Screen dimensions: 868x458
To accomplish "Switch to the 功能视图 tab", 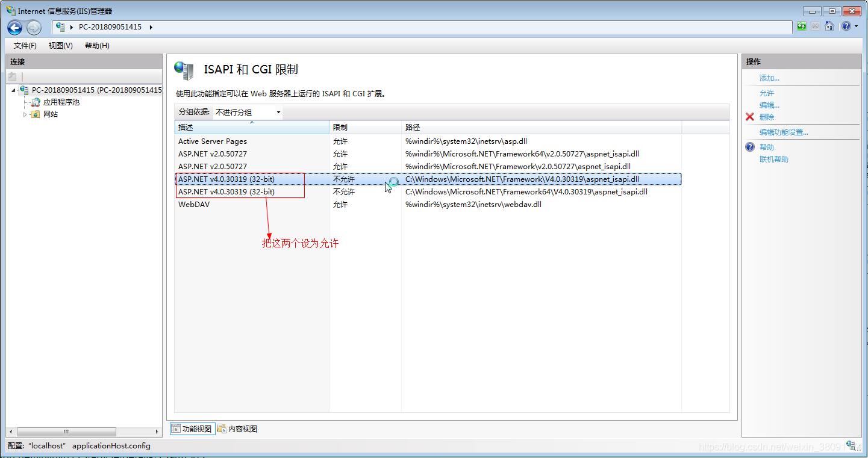I will 192,429.
